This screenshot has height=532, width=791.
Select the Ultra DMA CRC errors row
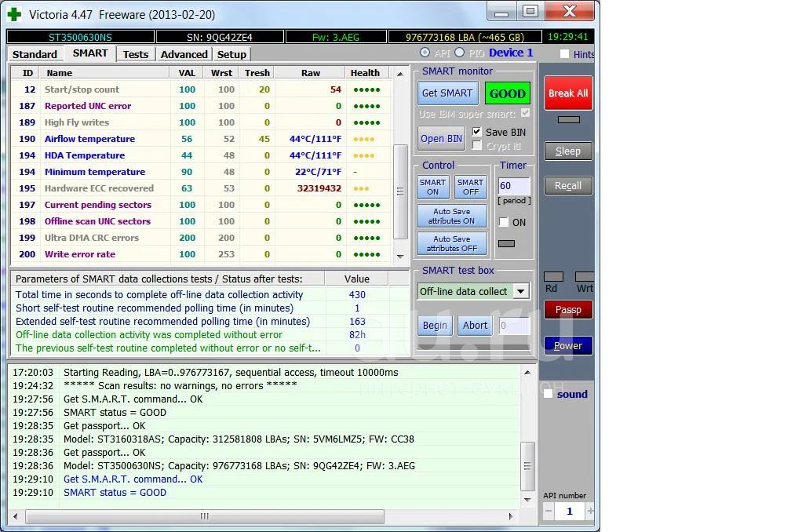tap(201, 238)
